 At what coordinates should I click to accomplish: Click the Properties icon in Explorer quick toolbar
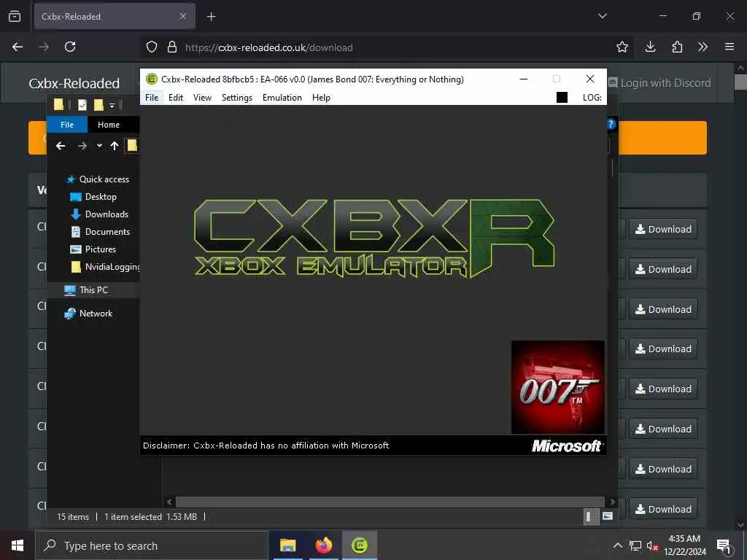pos(82,105)
